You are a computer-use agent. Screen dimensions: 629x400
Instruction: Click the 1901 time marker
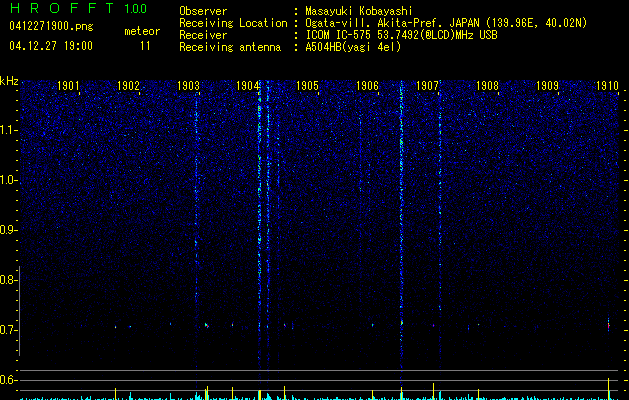point(68,86)
